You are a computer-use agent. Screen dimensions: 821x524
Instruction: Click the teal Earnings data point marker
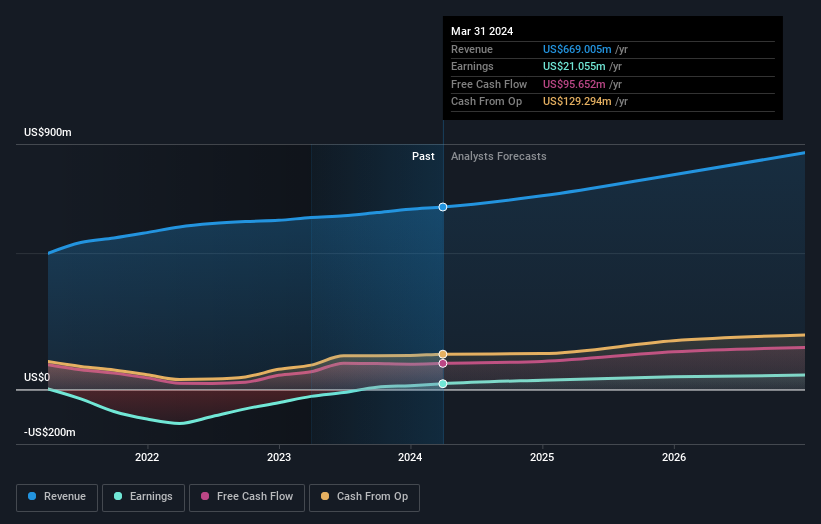[x=443, y=384]
